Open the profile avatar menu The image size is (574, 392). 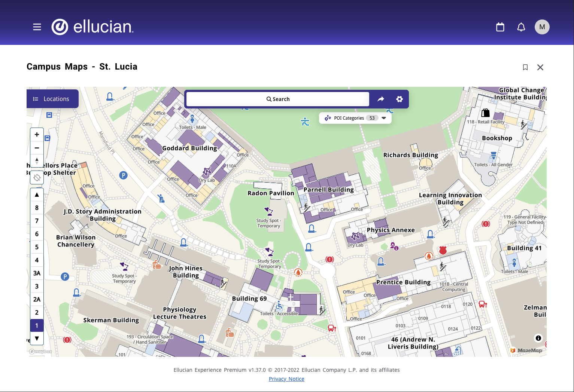(x=542, y=27)
